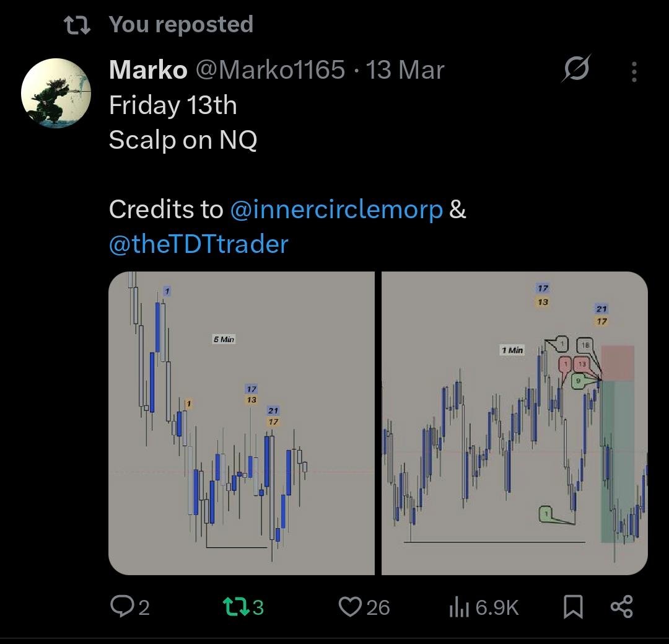Viewport: 669px width, 644px height.
Task: Open the @theTDTtrader mention
Action: click(199, 244)
